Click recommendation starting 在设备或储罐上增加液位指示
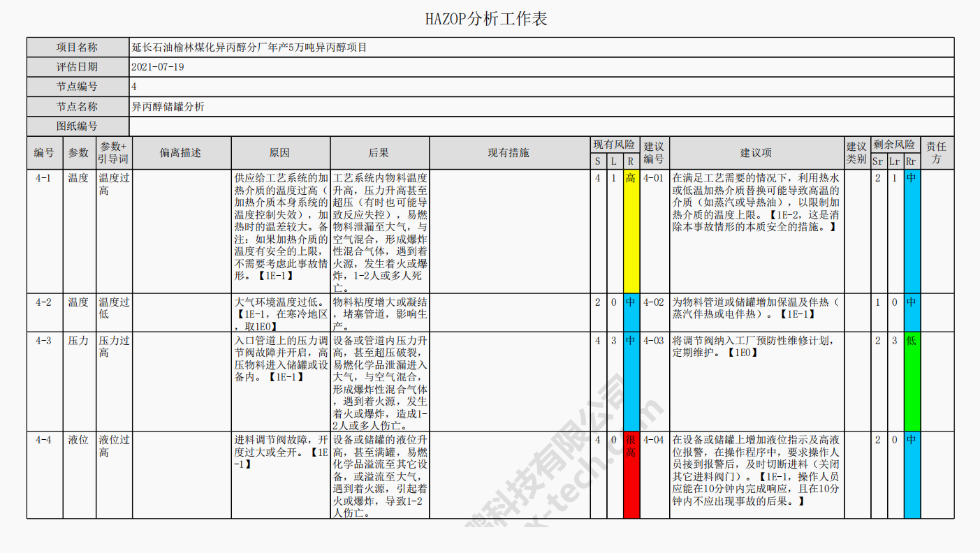 757,475
